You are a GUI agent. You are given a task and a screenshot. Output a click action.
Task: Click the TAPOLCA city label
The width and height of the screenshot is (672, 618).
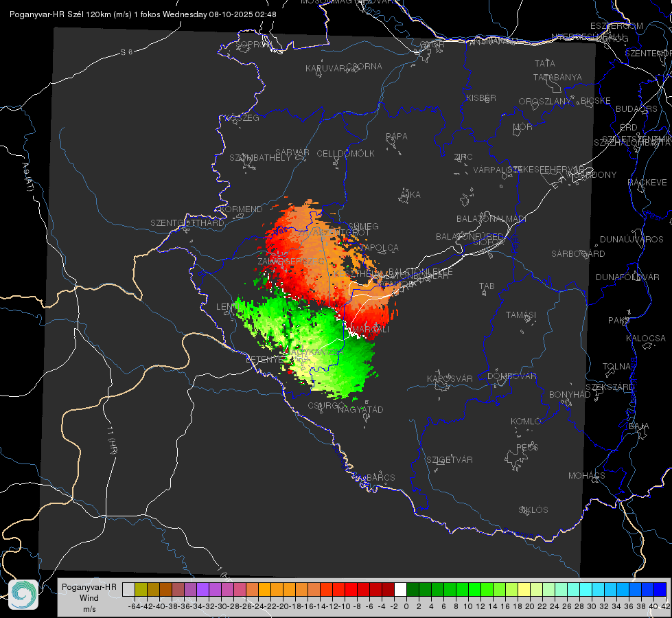pos(380,247)
